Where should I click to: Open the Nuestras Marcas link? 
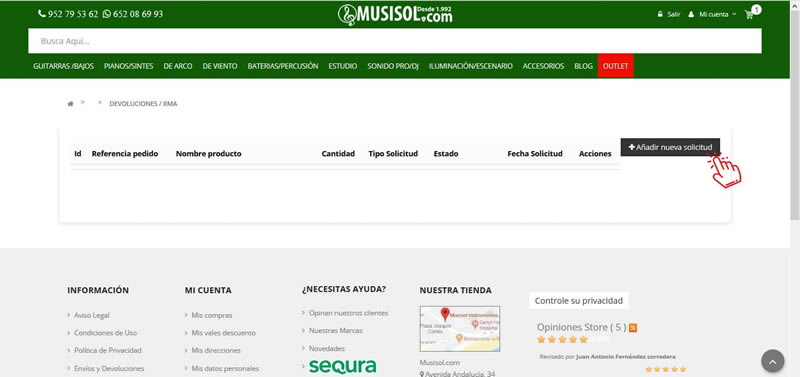point(336,331)
